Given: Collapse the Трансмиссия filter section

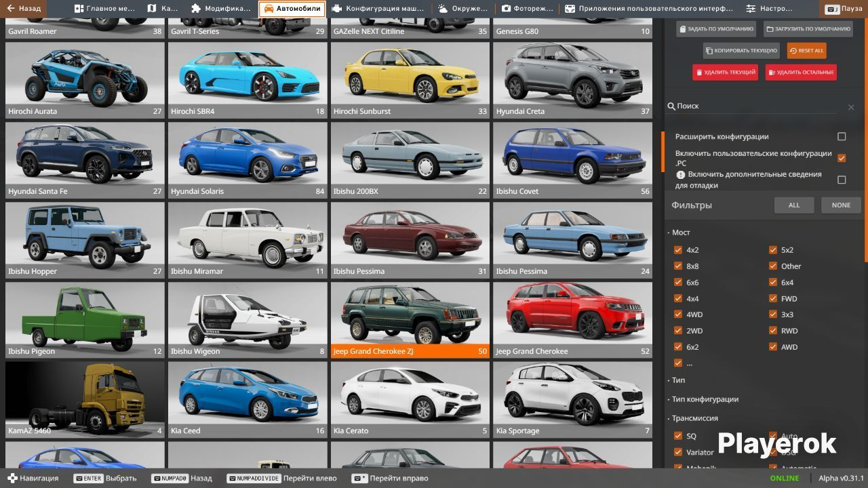Looking at the screenshot, I should pos(692,418).
